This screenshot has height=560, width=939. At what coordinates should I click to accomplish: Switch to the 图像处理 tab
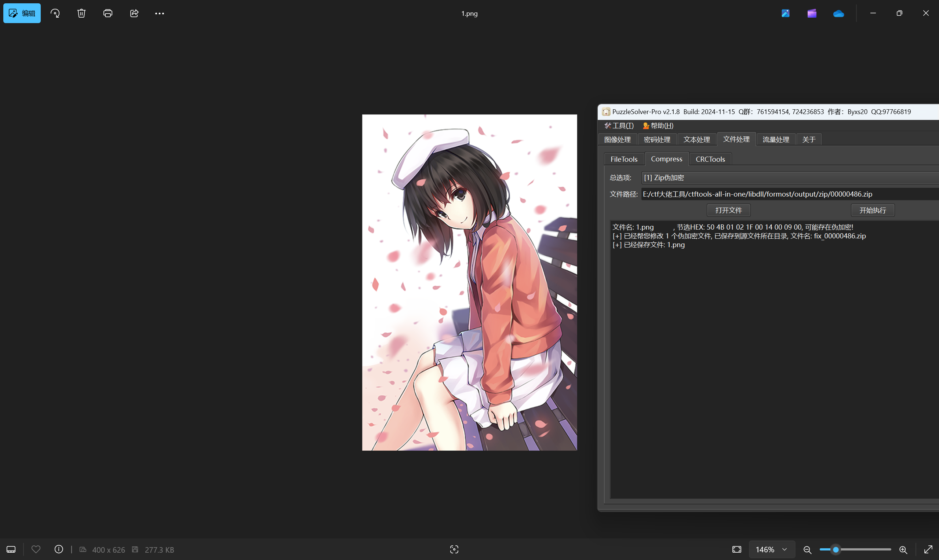coord(618,139)
